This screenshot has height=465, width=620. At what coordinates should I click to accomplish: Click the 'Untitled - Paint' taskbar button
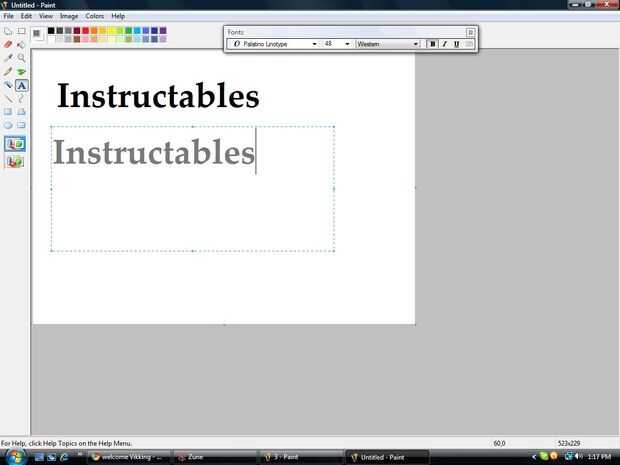(387, 457)
